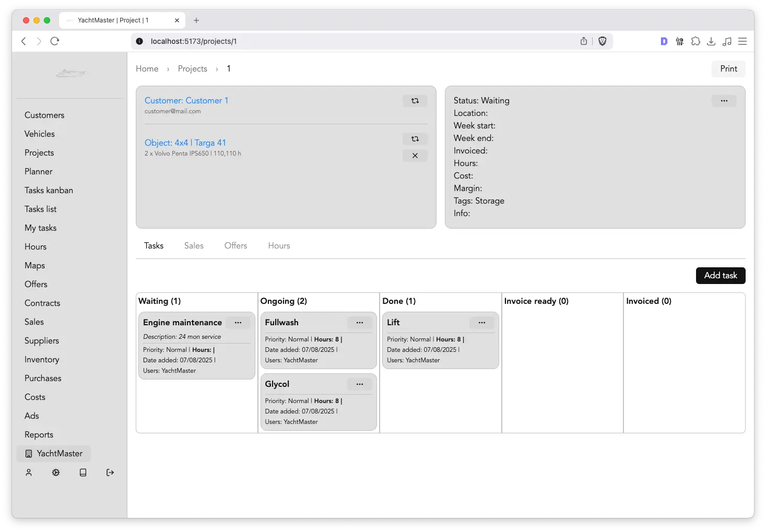Open the user profile icon in sidebar
This screenshot has width=766, height=532.
click(x=29, y=472)
